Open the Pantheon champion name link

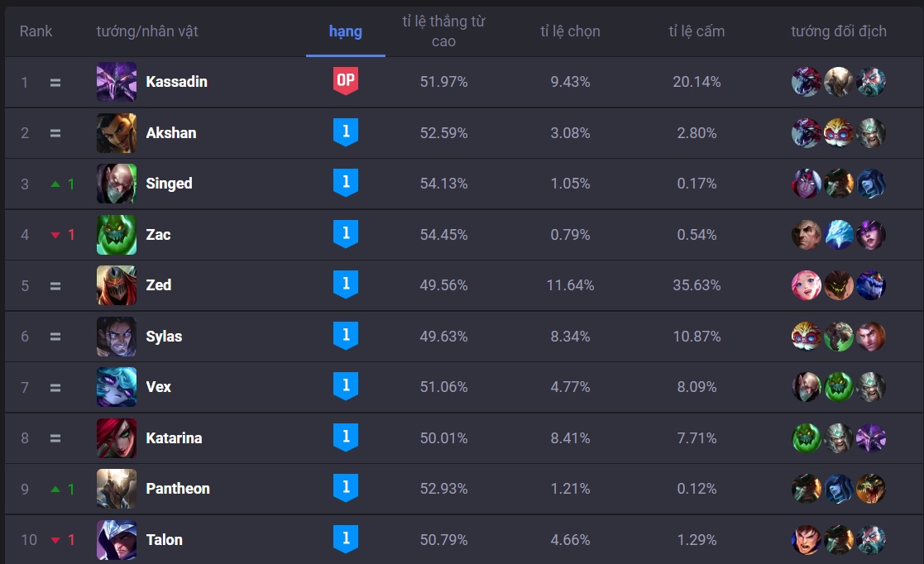pyautogui.click(x=178, y=489)
